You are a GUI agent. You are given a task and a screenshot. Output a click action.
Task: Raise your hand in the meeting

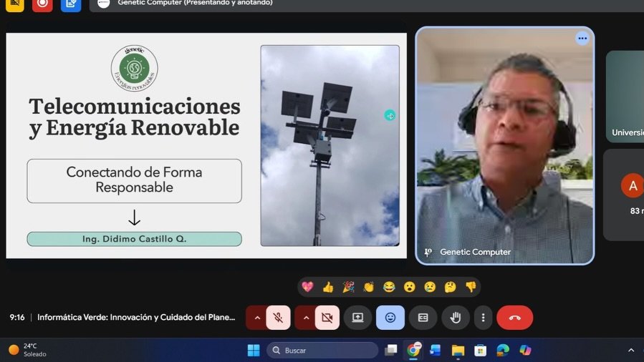[455, 318]
